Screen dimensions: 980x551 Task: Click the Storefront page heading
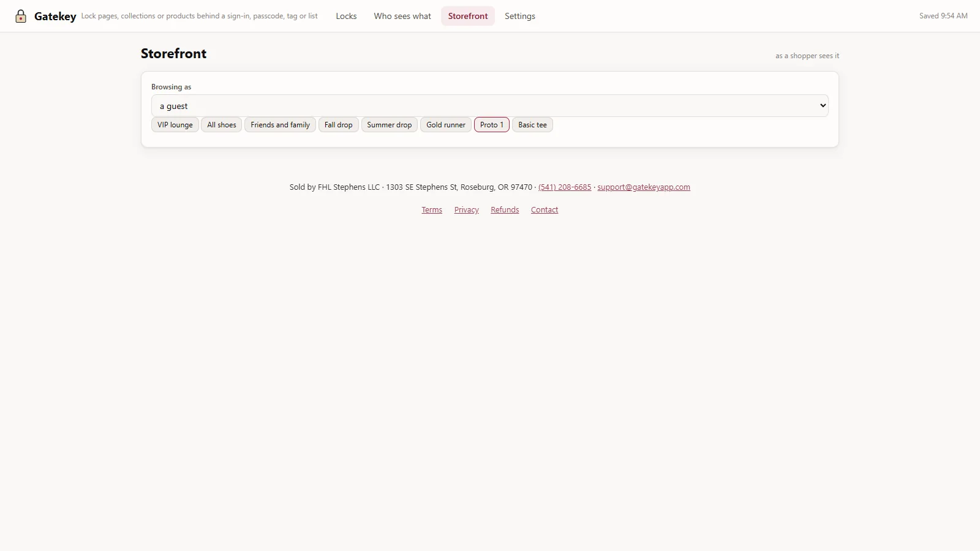[174, 54]
